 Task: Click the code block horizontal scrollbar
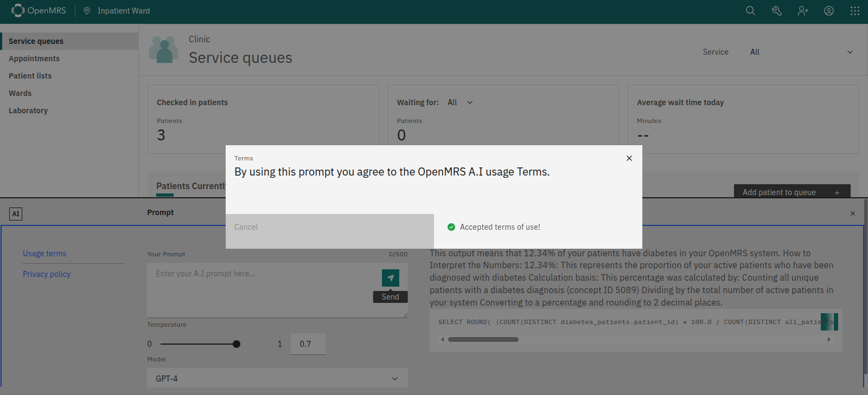[483, 340]
